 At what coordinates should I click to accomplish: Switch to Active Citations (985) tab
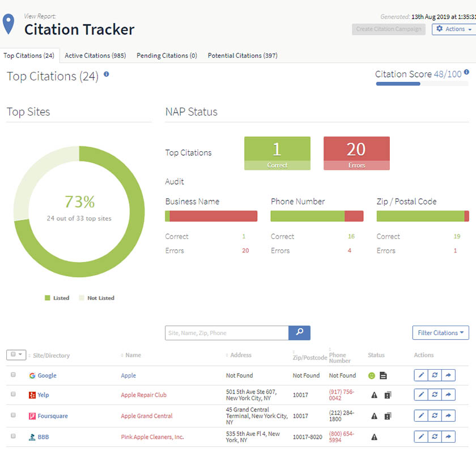pos(95,55)
